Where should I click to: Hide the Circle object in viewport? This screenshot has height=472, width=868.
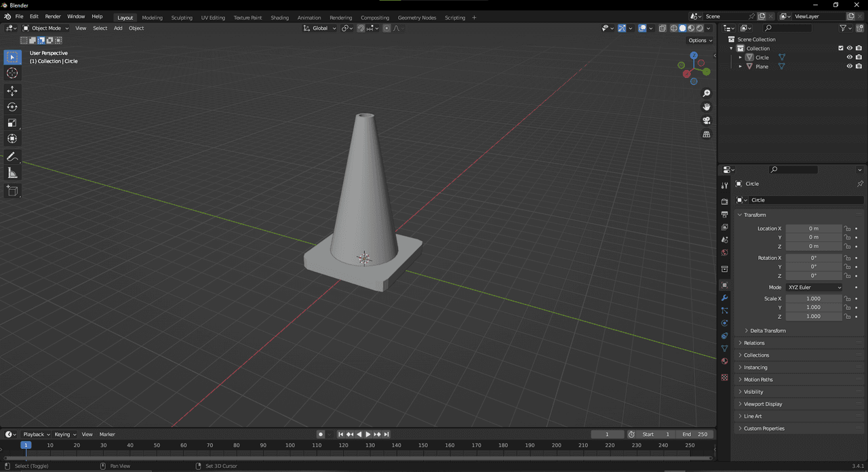[849, 58]
